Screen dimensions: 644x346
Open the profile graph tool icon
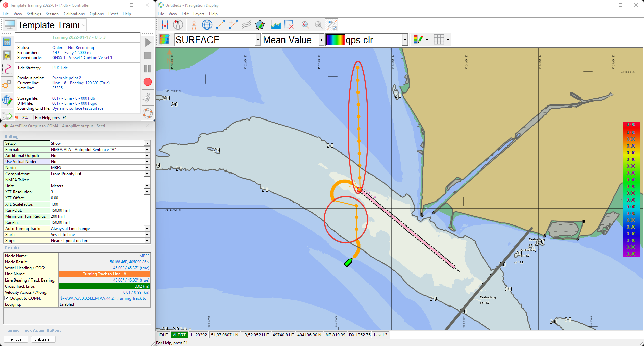pyautogui.click(x=276, y=25)
